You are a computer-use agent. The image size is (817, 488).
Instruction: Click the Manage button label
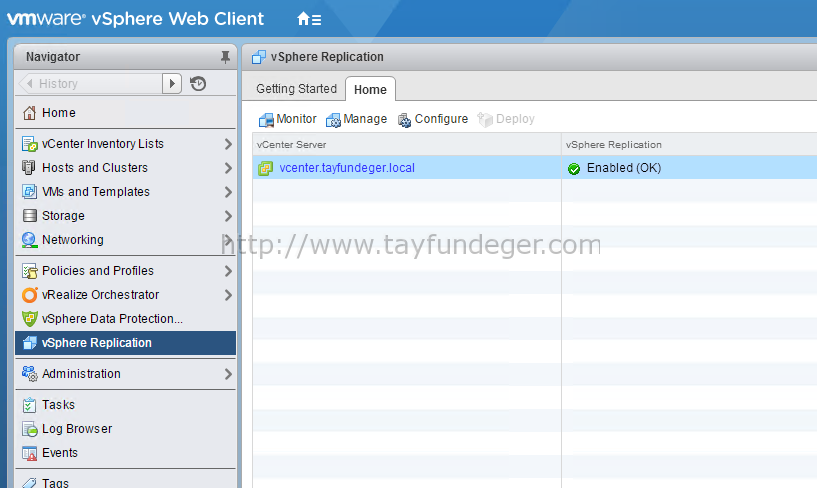click(x=365, y=119)
